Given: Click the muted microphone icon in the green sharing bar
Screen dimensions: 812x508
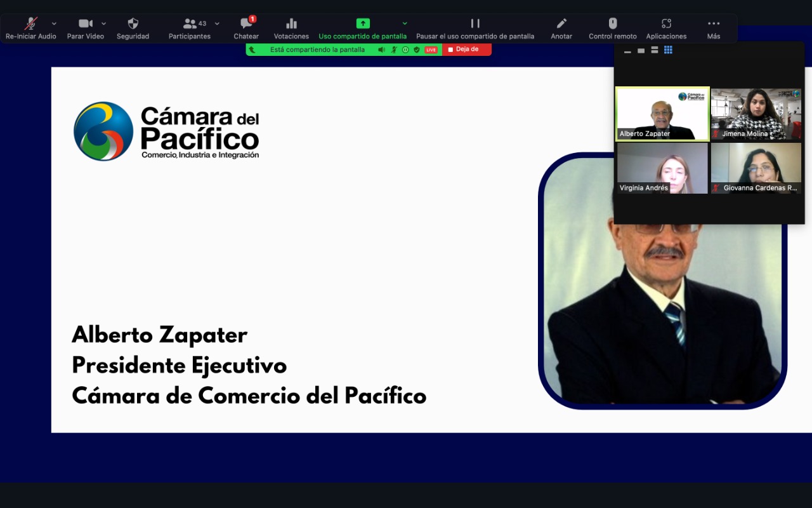Looking at the screenshot, I should pos(394,50).
